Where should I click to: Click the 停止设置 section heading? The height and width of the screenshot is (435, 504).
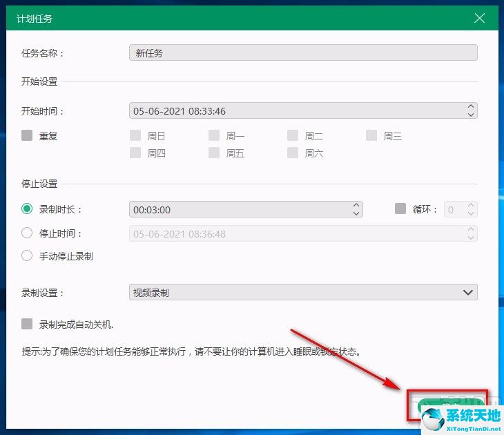tap(39, 184)
